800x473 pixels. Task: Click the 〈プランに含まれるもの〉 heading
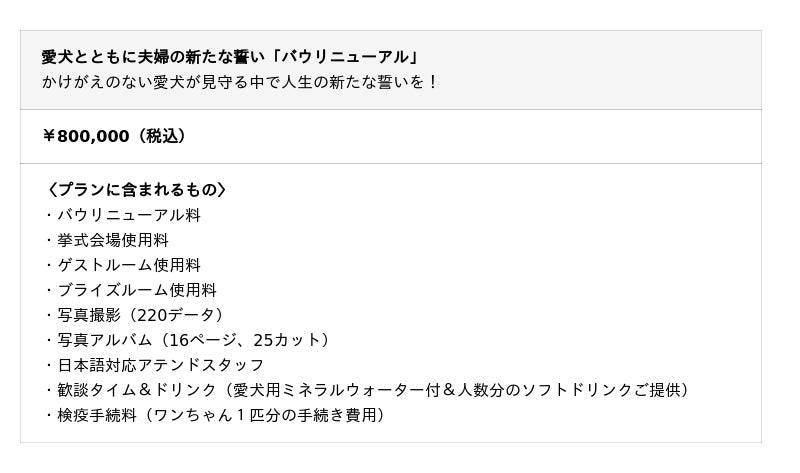136,190
